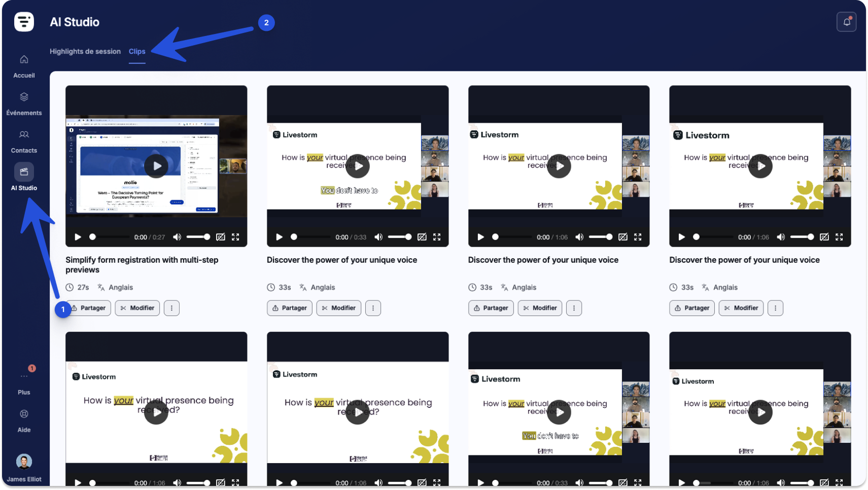Viewport: 868px width, 490px height.
Task: Click Modifier under Simplify form registration clip
Action: 137,308
